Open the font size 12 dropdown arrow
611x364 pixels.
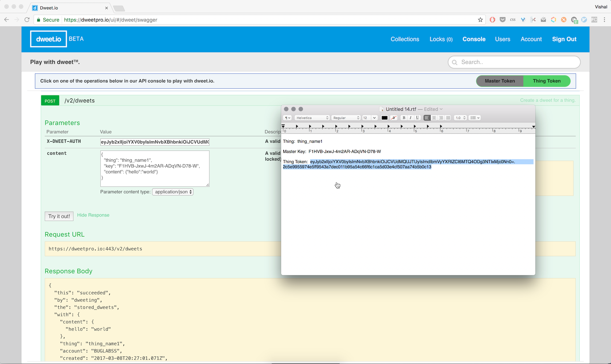[374, 118]
